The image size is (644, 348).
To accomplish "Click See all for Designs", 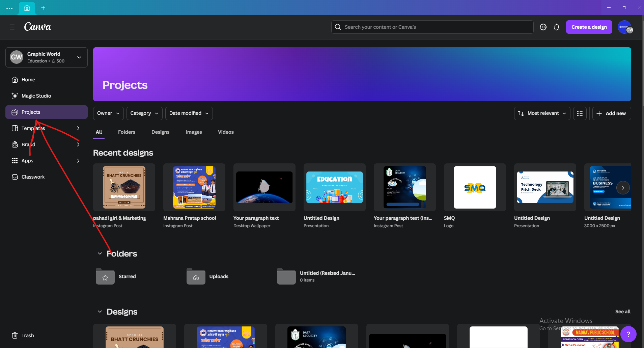I will pos(622,312).
